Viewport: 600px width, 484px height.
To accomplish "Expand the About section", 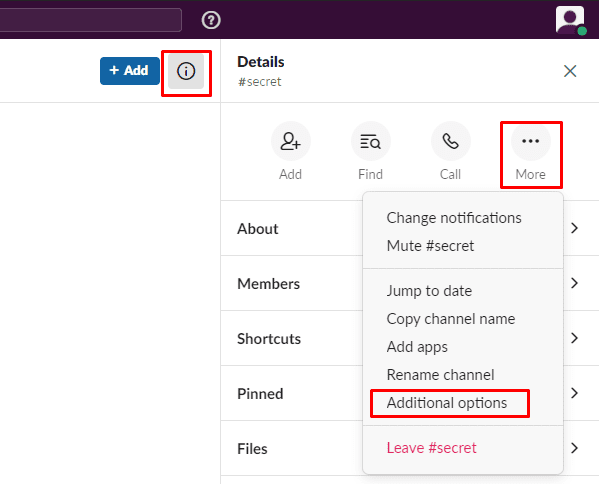I will point(410,228).
